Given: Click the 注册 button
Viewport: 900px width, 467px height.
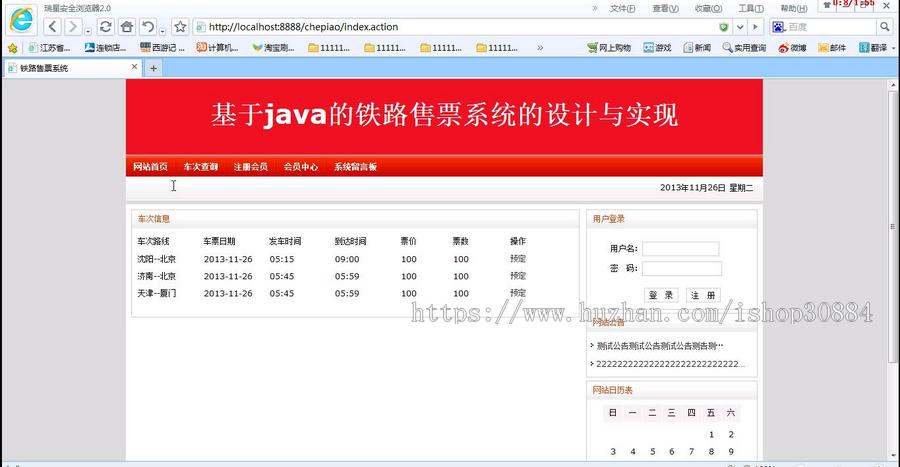Looking at the screenshot, I should [703, 295].
